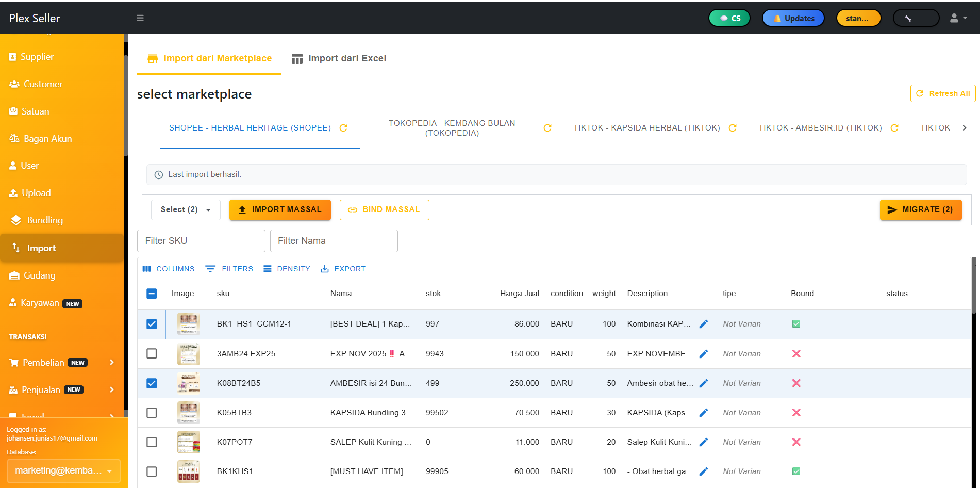This screenshot has height=488, width=980.
Task: Select the checkbox for 3AMB24.EXP25 row
Action: click(152, 353)
